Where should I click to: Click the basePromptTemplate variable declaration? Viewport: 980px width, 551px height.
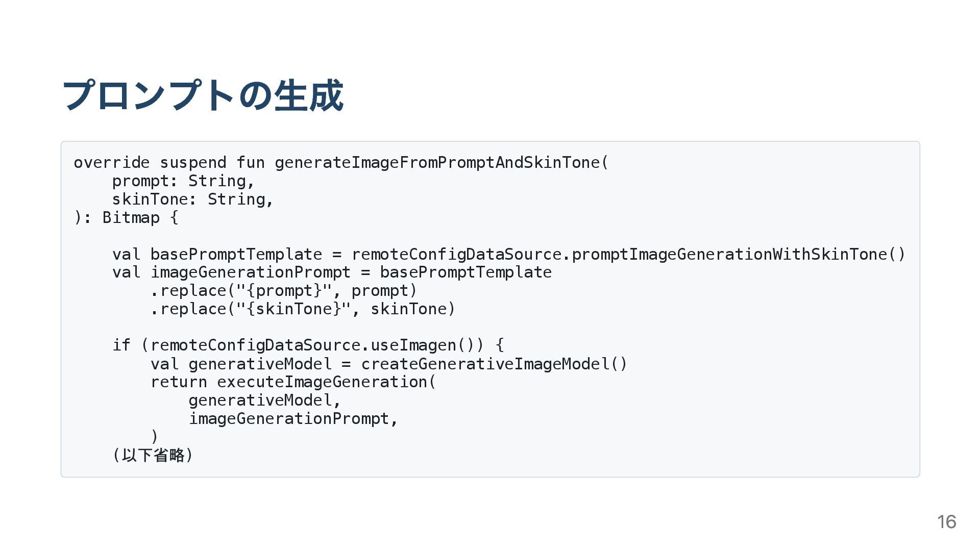click(x=236, y=254)
